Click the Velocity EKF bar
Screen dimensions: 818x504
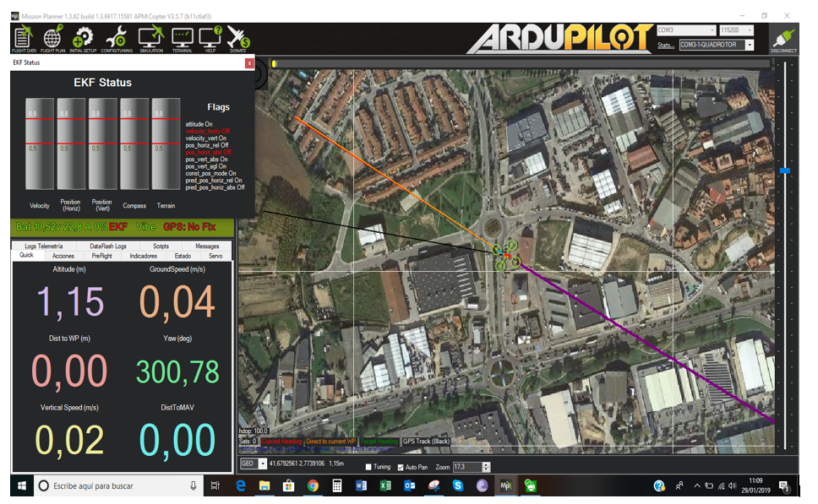(40, 144)
